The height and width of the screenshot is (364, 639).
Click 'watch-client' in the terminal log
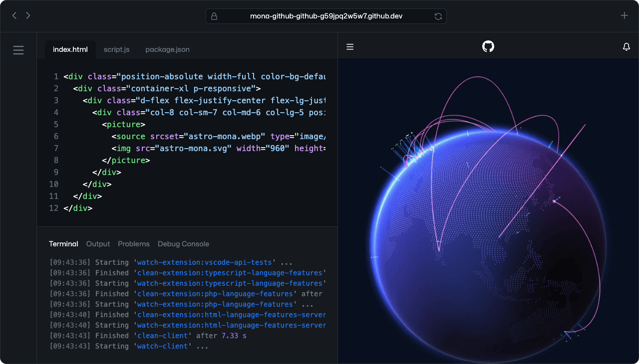[162, 346]
